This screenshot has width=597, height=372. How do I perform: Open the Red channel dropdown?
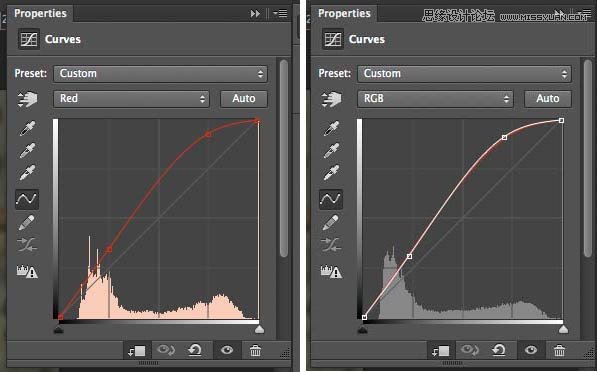point(131,99)
